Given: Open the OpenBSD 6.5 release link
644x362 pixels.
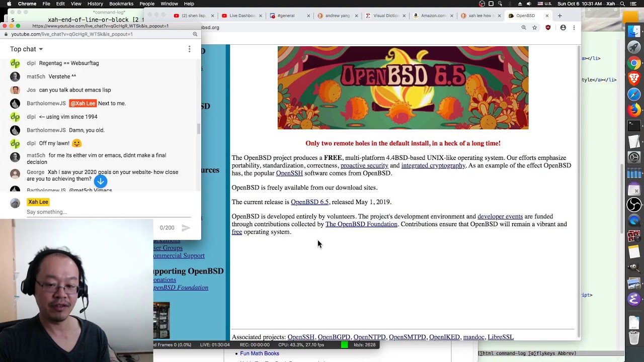Looking at the screenshot, I should [x=309, y=202].
